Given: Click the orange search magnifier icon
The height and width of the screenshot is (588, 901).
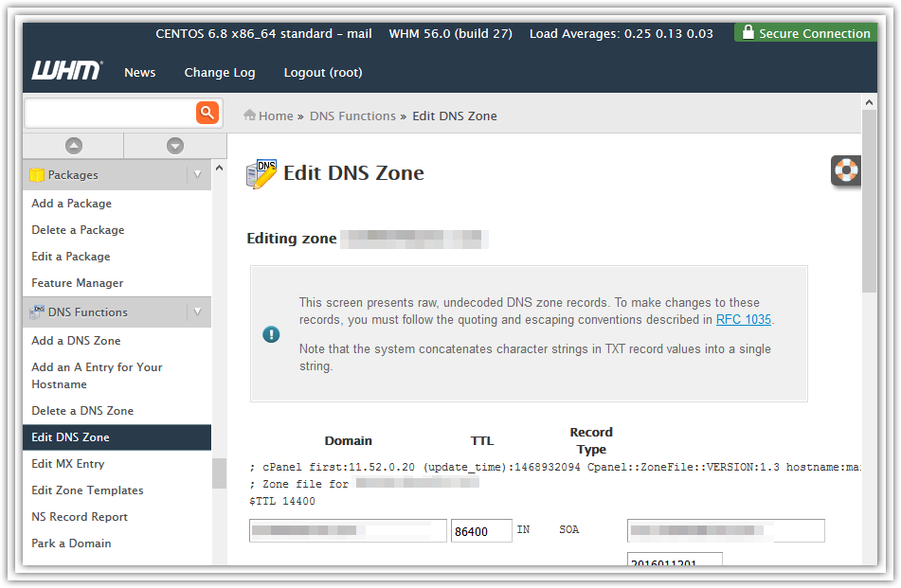Looking at the screenshot, I should point(207,113).
